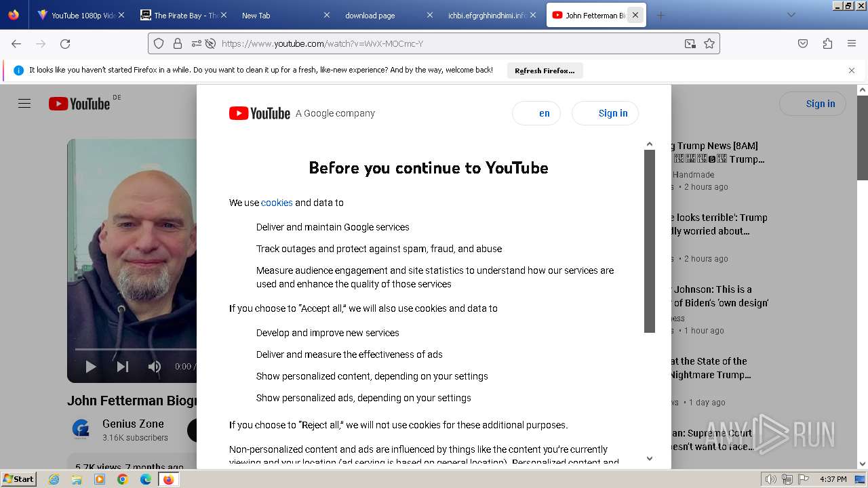Click the taskbar clock 4:37 PM
868x488 pixels.
point(833,479)
